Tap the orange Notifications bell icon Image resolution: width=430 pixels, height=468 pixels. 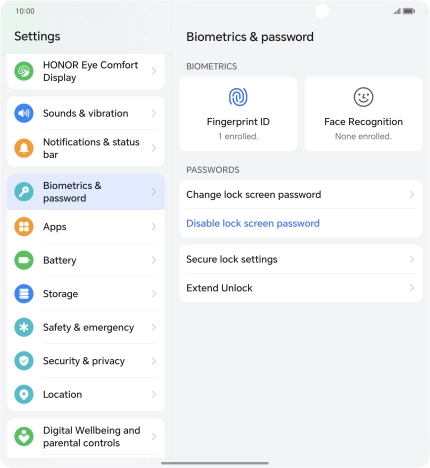point(24,148)
